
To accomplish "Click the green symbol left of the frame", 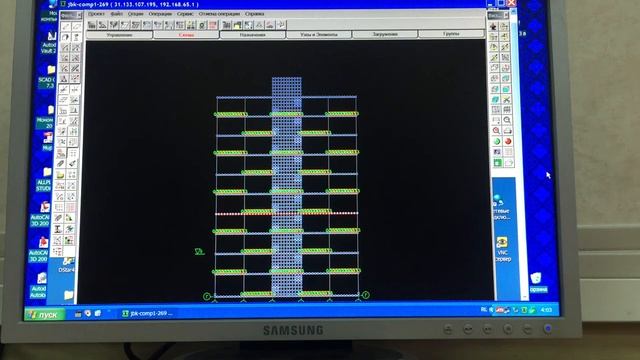I will (199, 251).
